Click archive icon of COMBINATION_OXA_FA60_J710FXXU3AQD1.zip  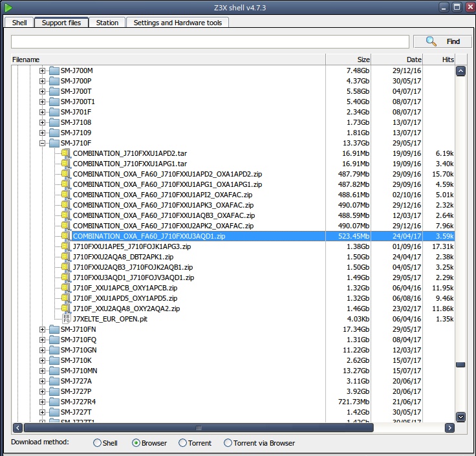65,236
